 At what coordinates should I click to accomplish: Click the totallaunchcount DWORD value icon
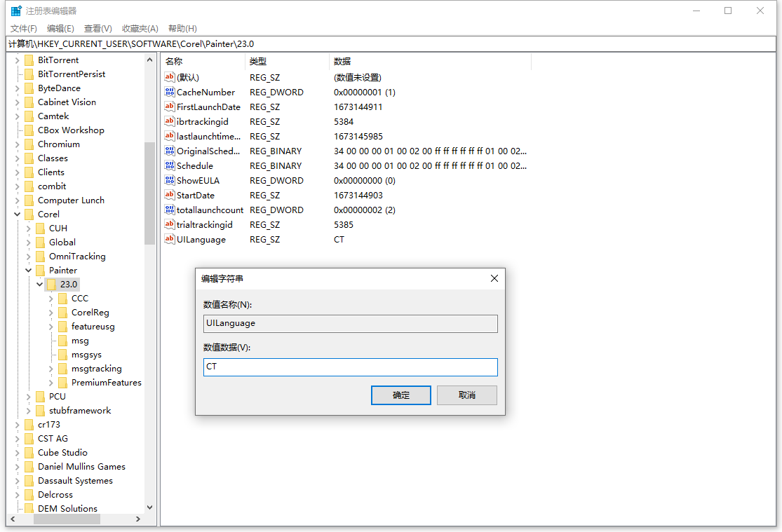click(x=170, y=210)
